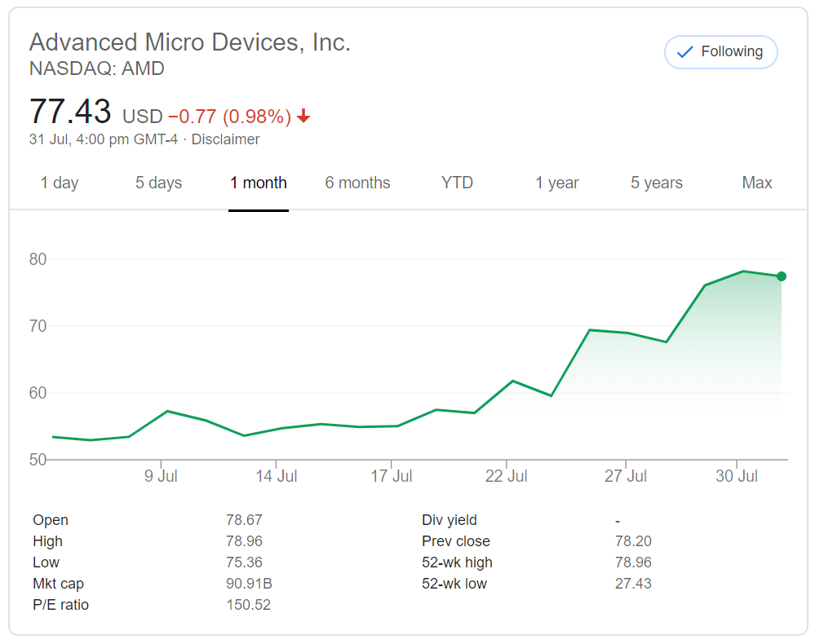Select the 1 month time range

coord(258,183)
